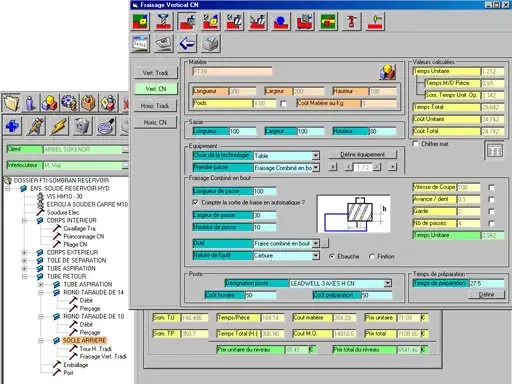Select the red clamp tool icon

tap(352, 22)
